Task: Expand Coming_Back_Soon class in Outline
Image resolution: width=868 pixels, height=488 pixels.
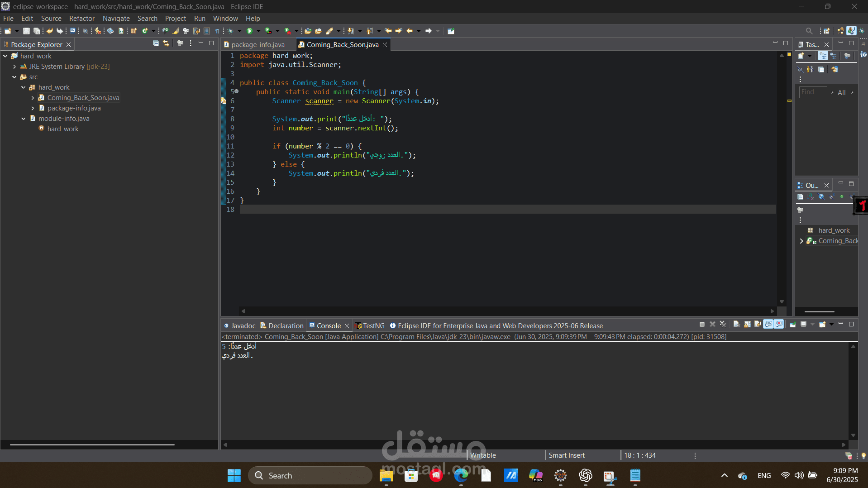Action: tap(801, 241)
